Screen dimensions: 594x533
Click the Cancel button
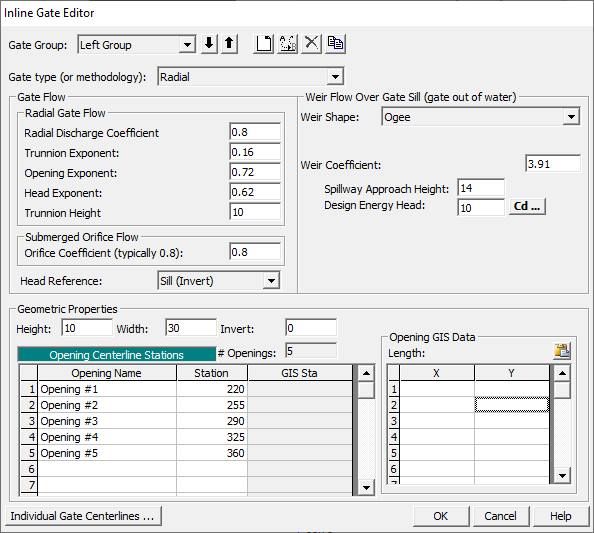(x=500, y=516)
